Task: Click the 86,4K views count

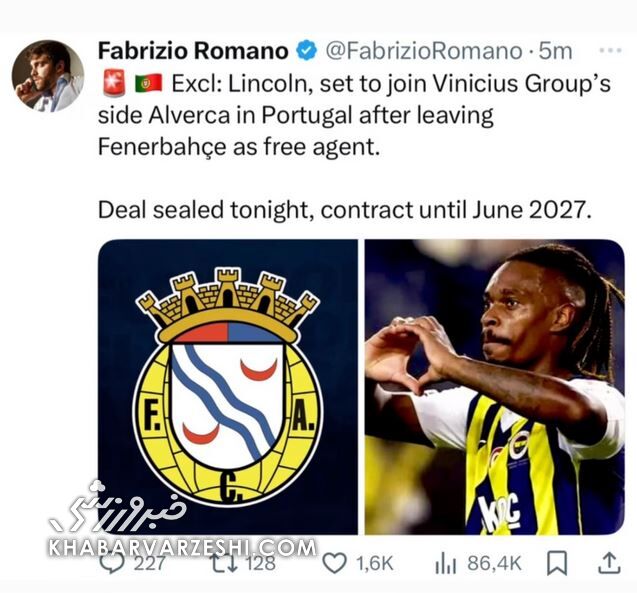Action: [x=494, y=564]
